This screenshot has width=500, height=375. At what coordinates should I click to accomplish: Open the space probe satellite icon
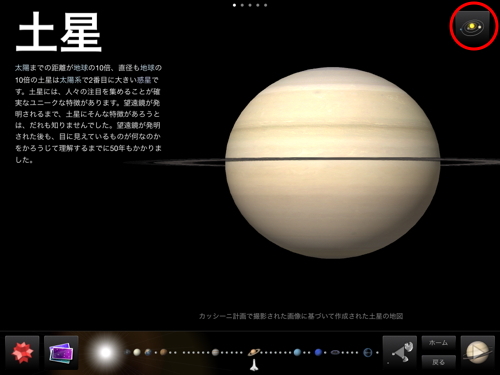[400, 352]
